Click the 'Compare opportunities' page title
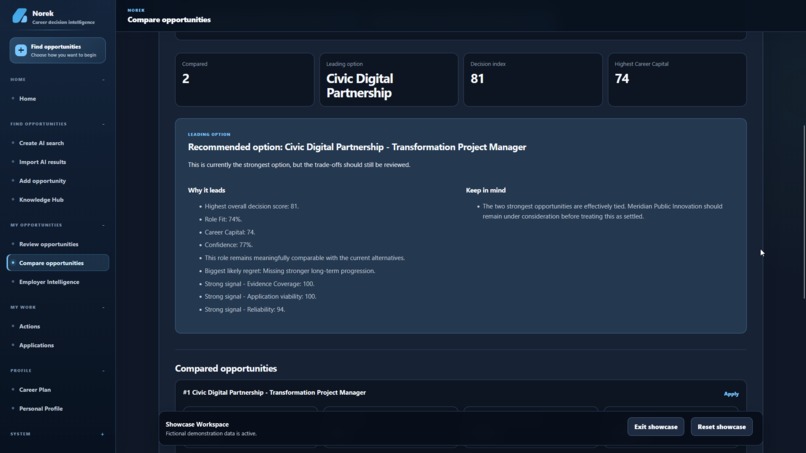The image size is (806, 453). 169,20
